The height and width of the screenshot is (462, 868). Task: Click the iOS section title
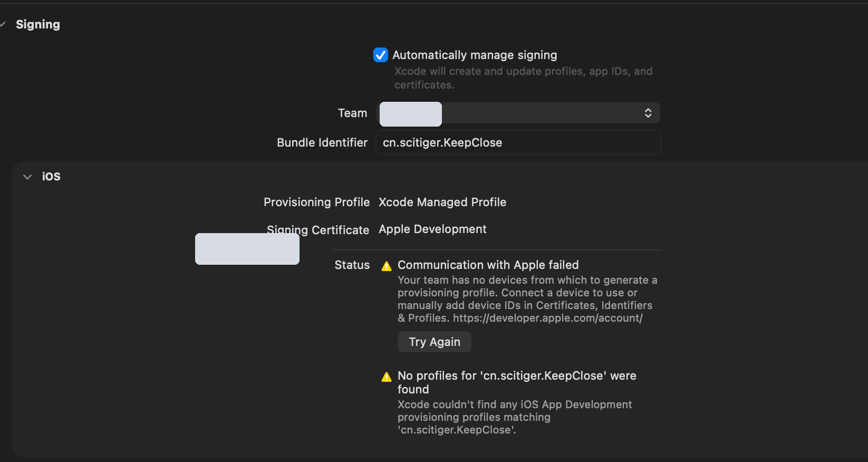click(51, 177)
